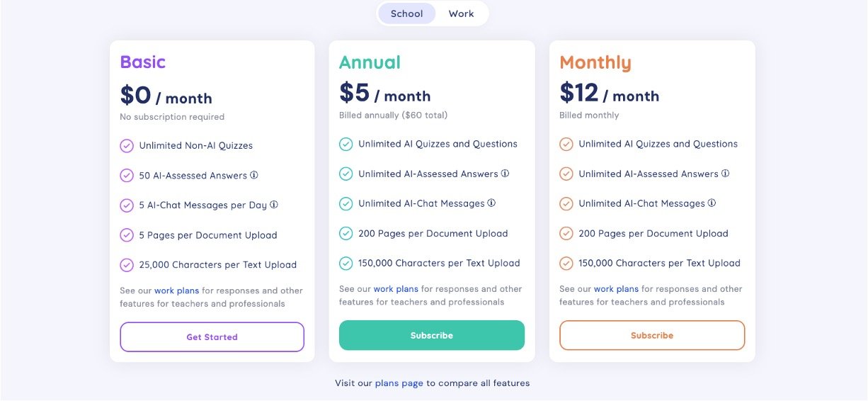The width and height of the screenshot is (868, 401).
Task: Open Annual plan Unlimited AI-Assessed Answers info icon
Action: [505, 174]
